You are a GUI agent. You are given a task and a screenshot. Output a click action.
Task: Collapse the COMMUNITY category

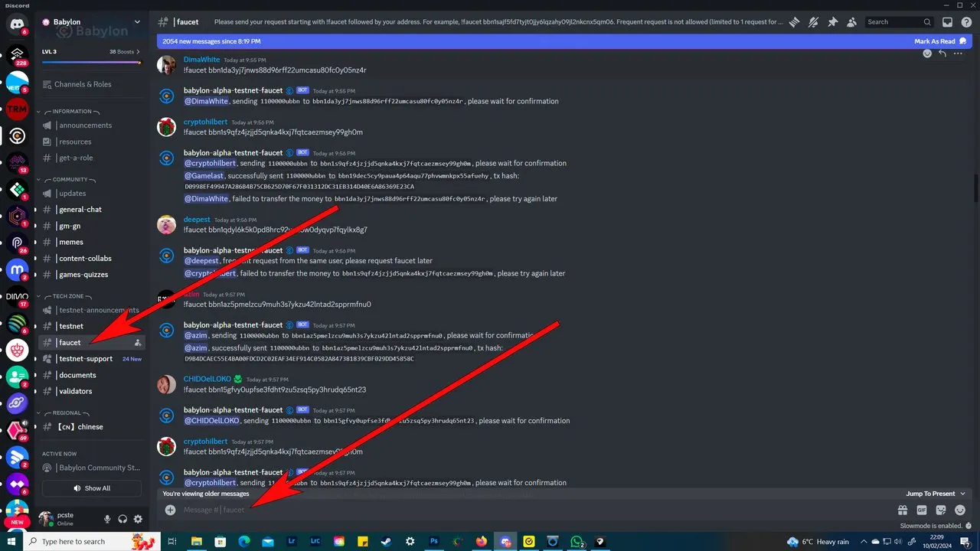pos(70,180)
